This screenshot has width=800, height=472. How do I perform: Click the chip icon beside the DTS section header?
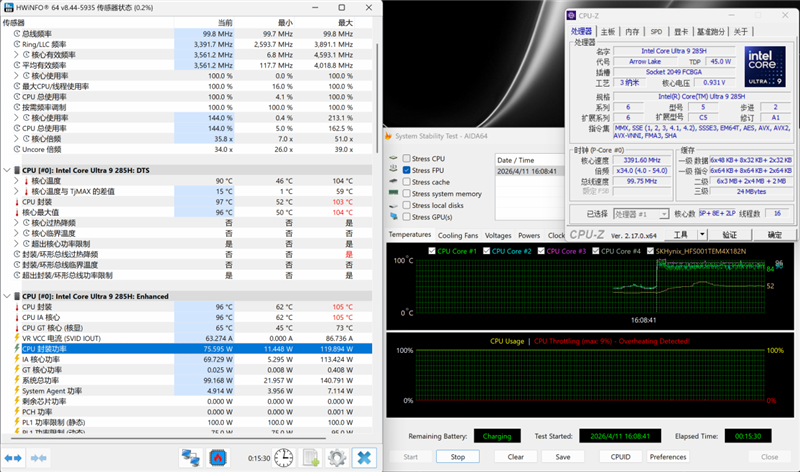17,170
